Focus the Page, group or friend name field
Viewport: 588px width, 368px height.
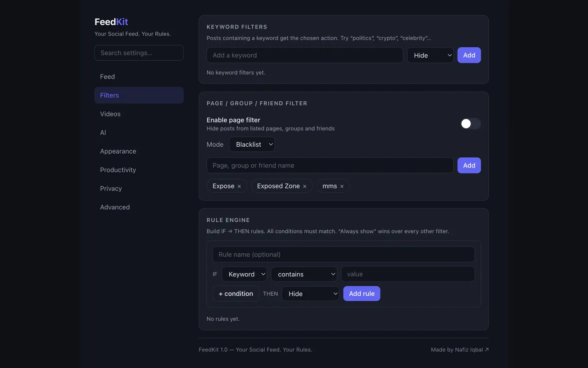point(330,166)
